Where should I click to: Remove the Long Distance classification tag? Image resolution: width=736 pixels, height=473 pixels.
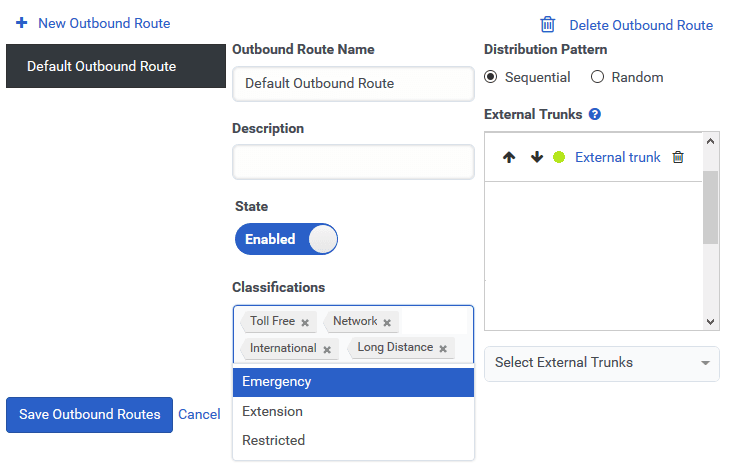(443, 349)
